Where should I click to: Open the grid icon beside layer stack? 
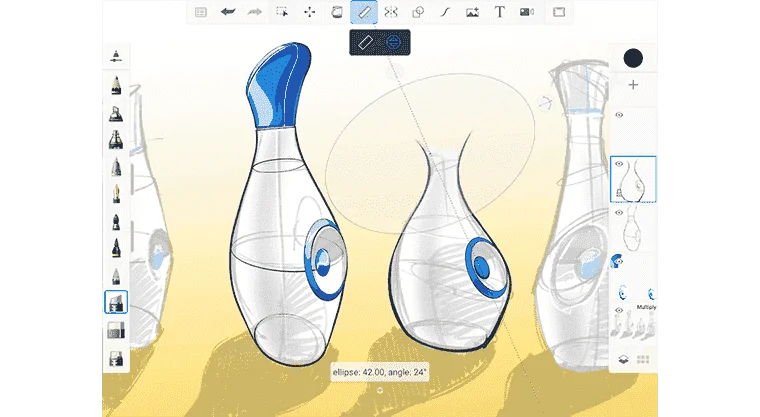point(643,359)
